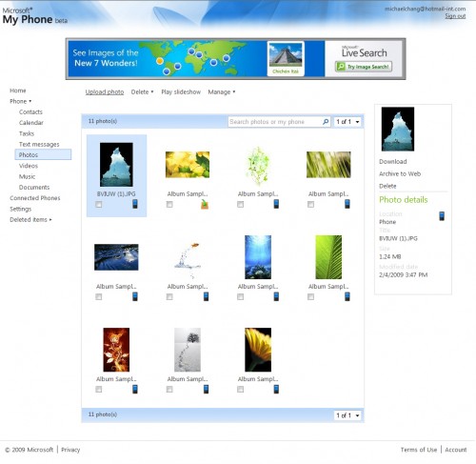The height and width of the screenshot is (464, 476).
Task: Check the orange floral photo checkbox
Action: [x=99, y=389]
